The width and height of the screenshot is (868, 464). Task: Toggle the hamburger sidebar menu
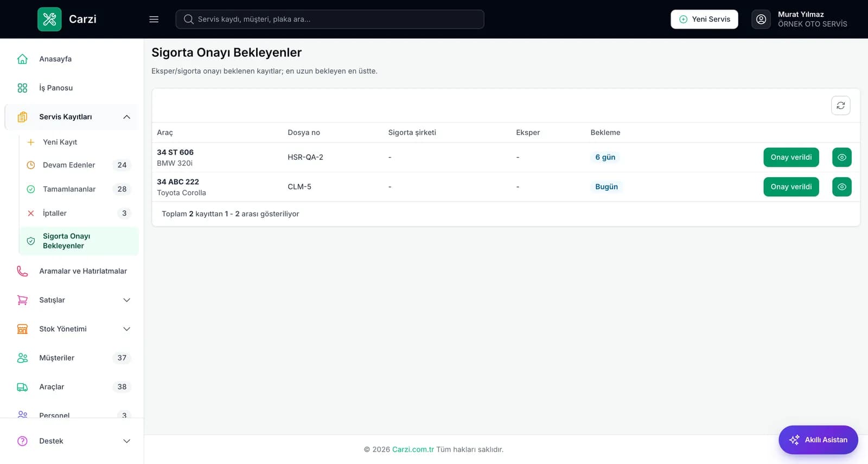pyautogui.click(x=154, y=19)
